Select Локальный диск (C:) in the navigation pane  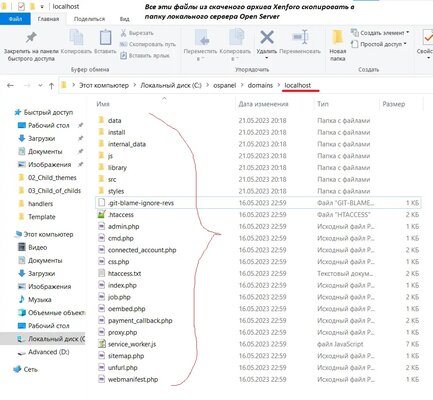point(51,339)
